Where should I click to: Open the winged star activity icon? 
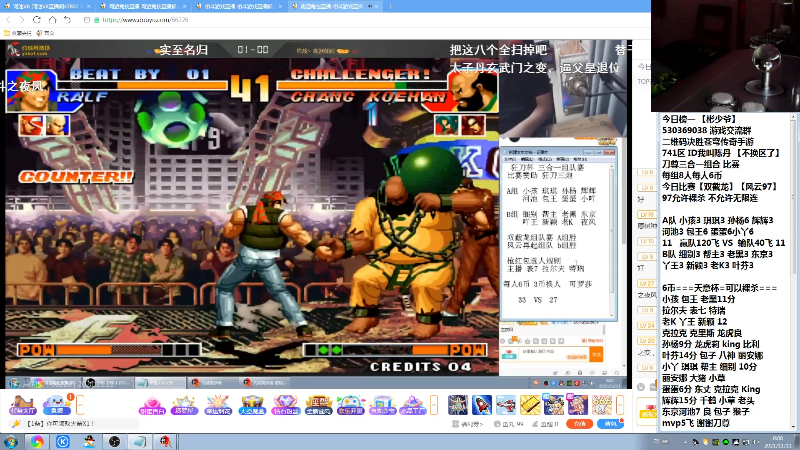(184, 405)
